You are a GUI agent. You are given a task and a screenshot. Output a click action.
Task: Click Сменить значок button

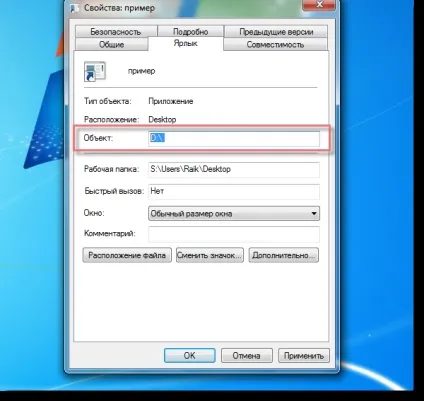(210, 255)
